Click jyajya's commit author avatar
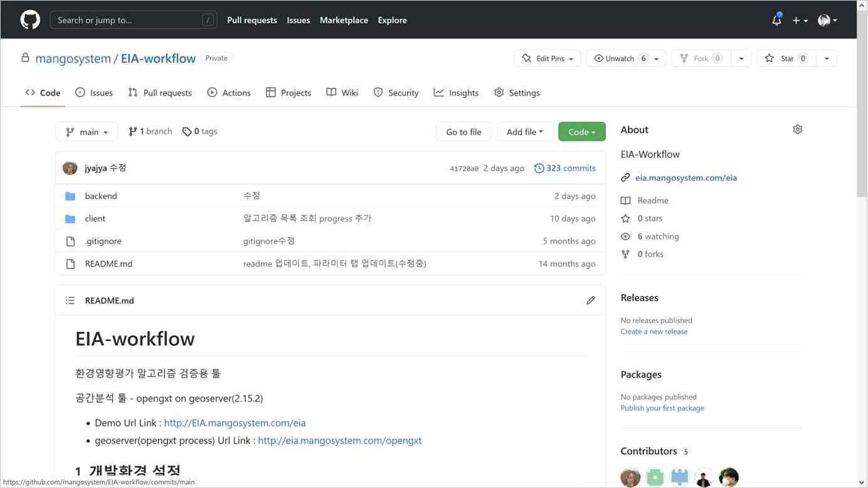 (70, 168)
